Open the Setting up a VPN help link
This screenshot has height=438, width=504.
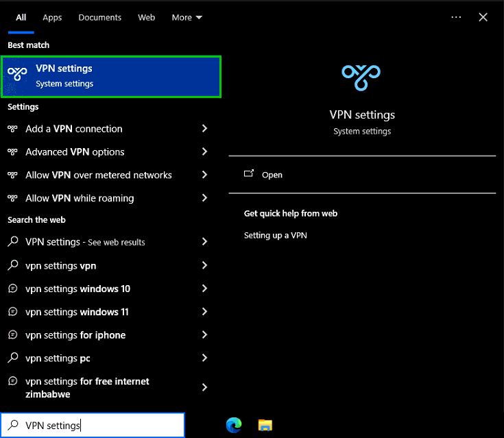click(x=275, y=235)
